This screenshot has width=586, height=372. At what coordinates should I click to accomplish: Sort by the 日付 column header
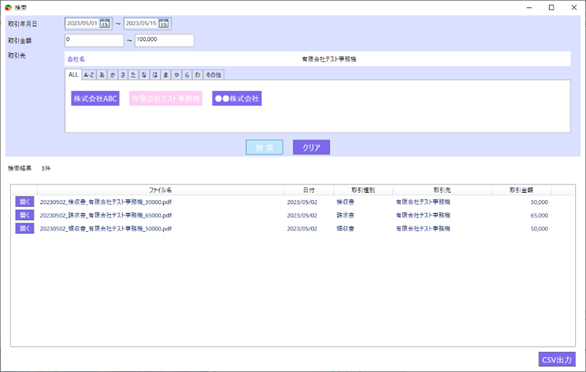tap(309, 190)
